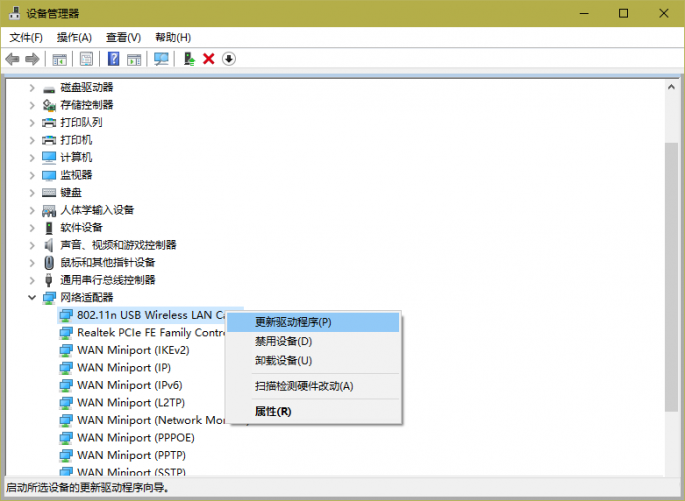The image size is (685, 501).
Task: Open 属性(R) from context menu
Action: coord(313,411)
